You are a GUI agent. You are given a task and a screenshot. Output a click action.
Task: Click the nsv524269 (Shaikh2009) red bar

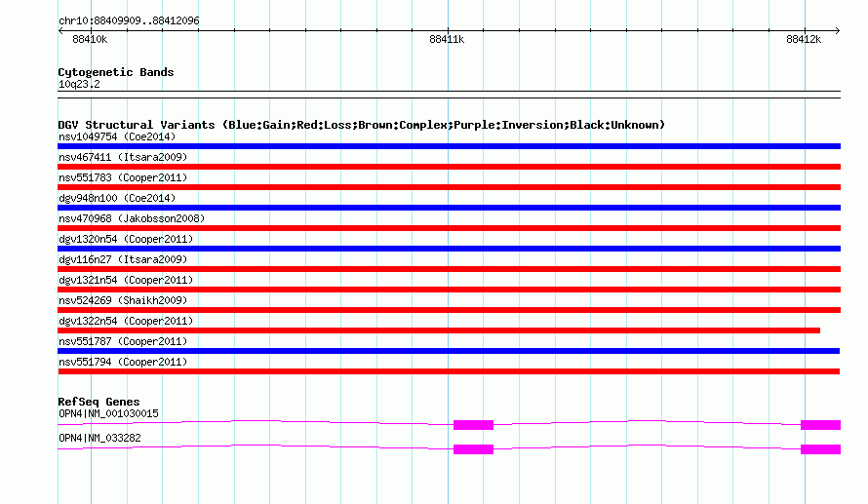point(449,310)
